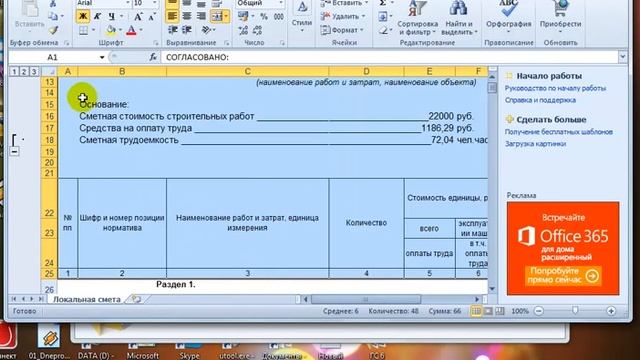Click formula bar with СОГЛАСОВАНО:
This screenshot has width=640, height=360.
pos(390,57)
